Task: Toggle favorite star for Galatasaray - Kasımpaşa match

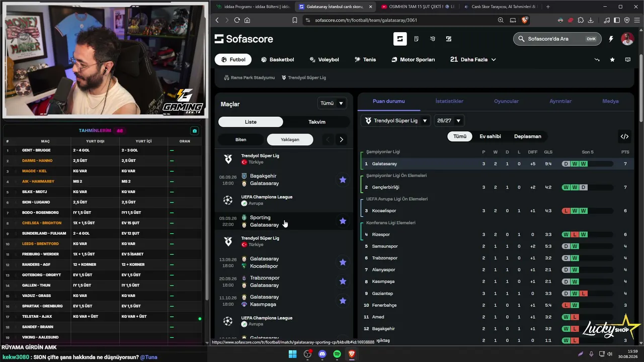Action: pos(343,301)
